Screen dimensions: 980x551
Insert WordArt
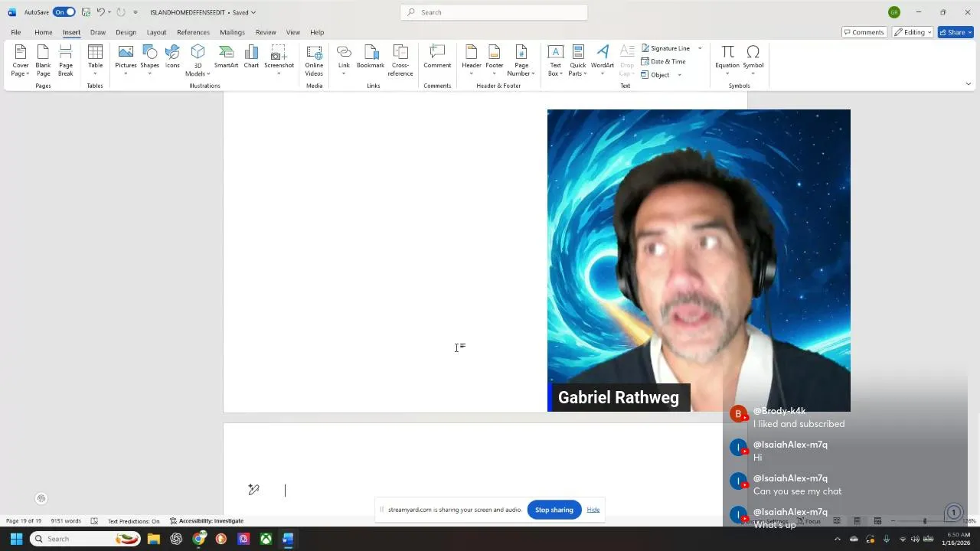[603, 60]
